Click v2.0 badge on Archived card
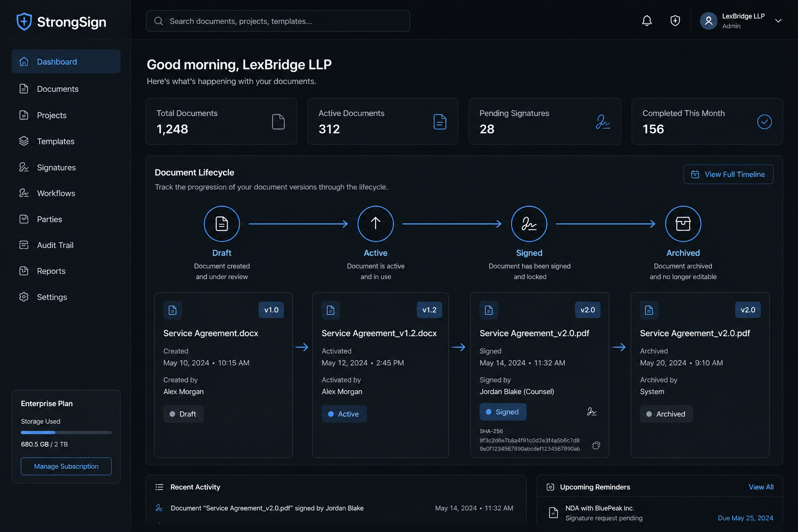This screenshot has width=798, height=532. point(748,310)
